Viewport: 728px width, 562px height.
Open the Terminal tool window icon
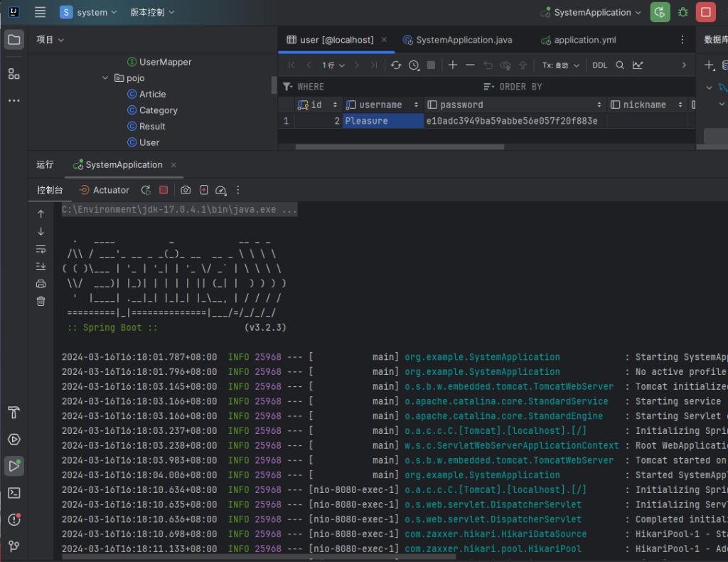click(14, 493)
